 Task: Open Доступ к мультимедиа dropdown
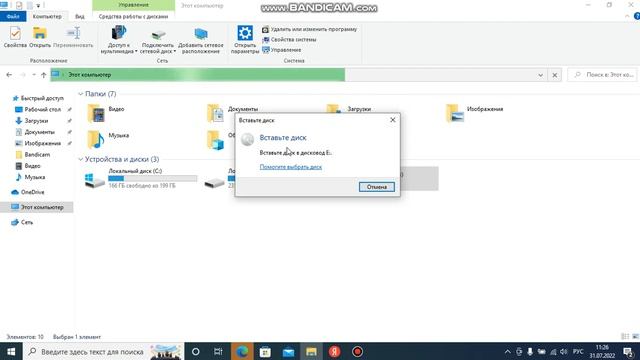[x=119, y=40]
